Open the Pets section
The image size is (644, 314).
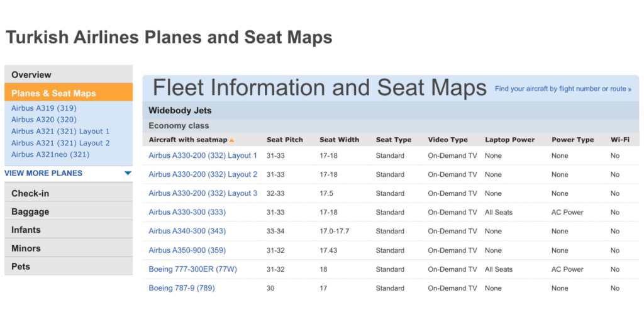(69, 266)
